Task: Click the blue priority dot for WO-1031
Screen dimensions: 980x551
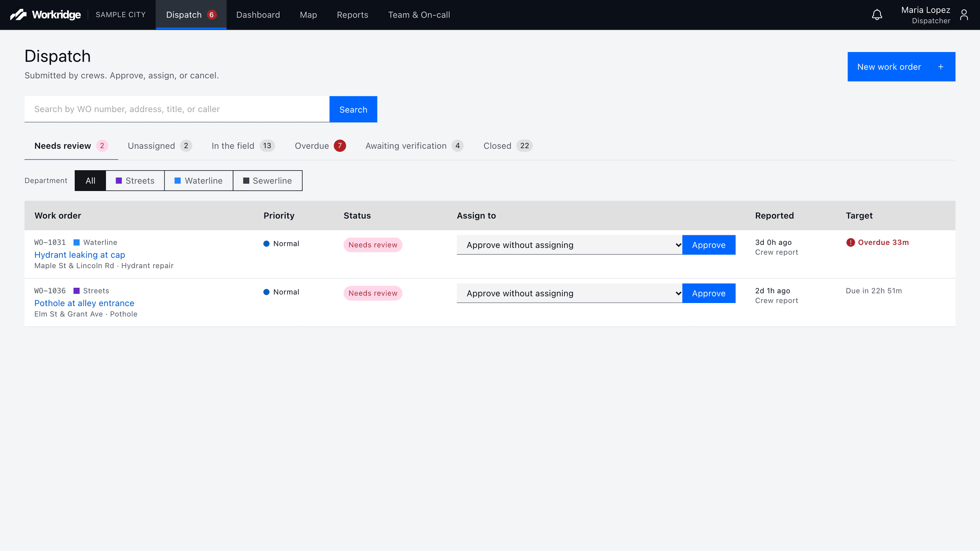Action: (x=266, y=244)
